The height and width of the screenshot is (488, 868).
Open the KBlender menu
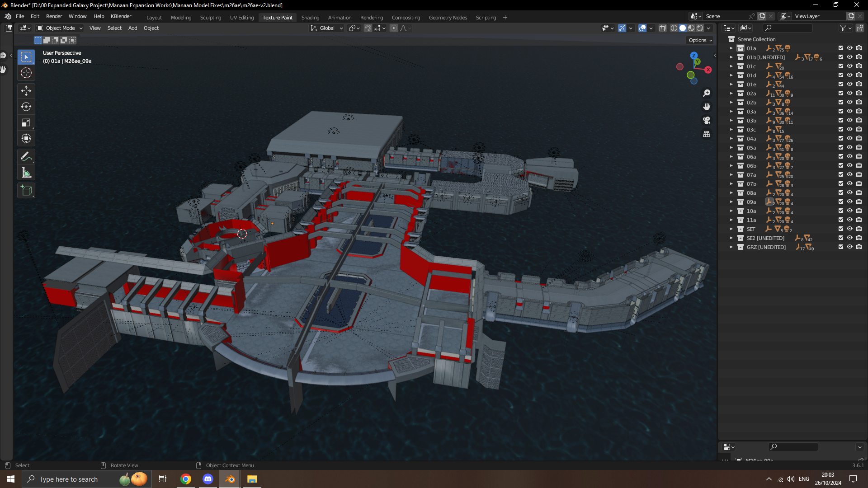[x=121, y=16]
